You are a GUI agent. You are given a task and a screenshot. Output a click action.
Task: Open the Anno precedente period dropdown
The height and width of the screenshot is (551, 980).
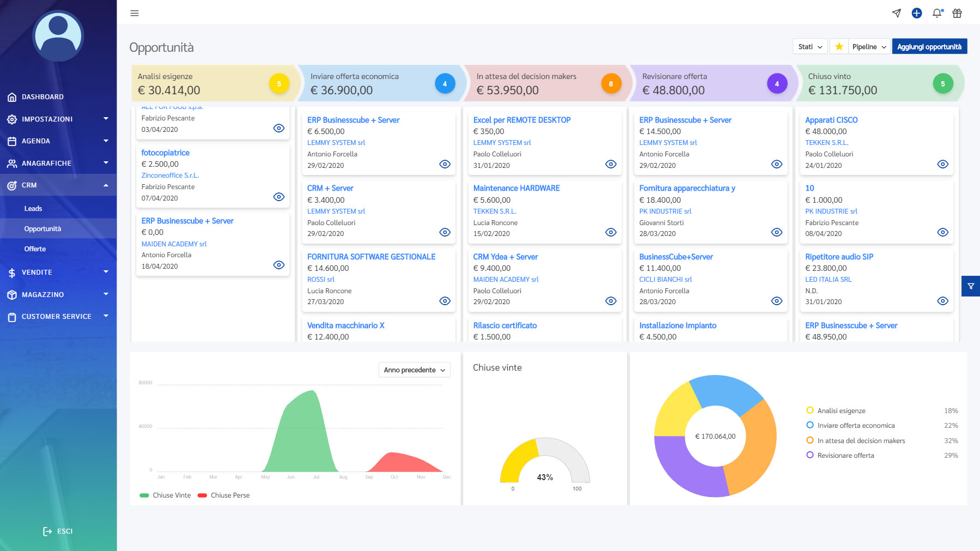pos(415,370)
